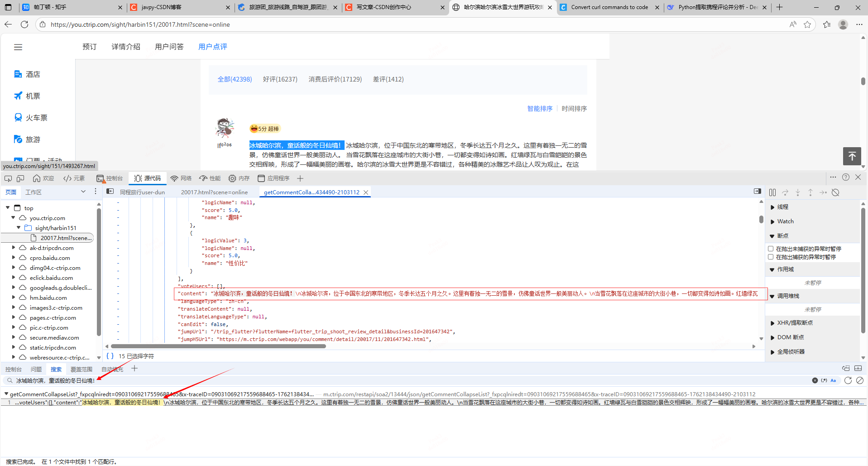
Task: Expand the cpro.baidu.com tree node
Action: (13, 258)
